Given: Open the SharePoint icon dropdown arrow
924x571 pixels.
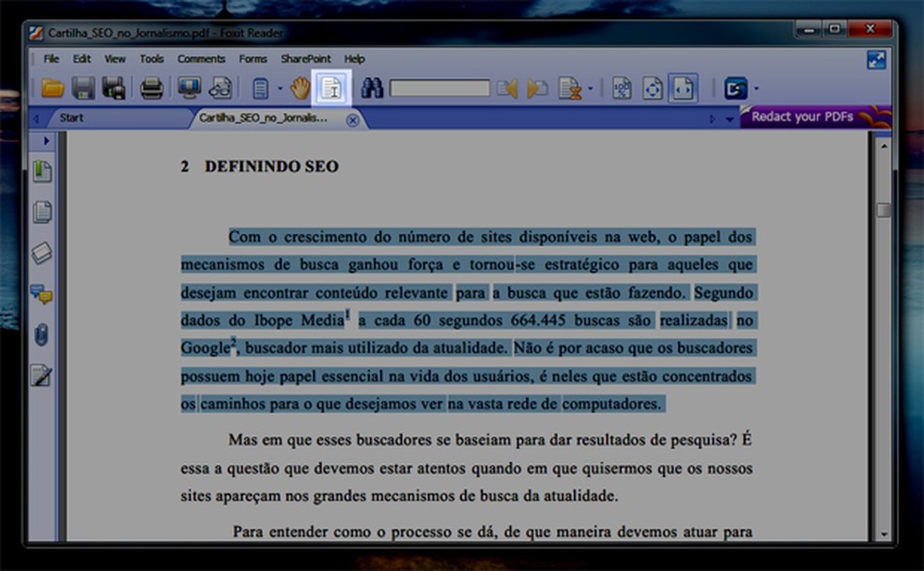Looking at the screenshot, I should tap(757, 89).
